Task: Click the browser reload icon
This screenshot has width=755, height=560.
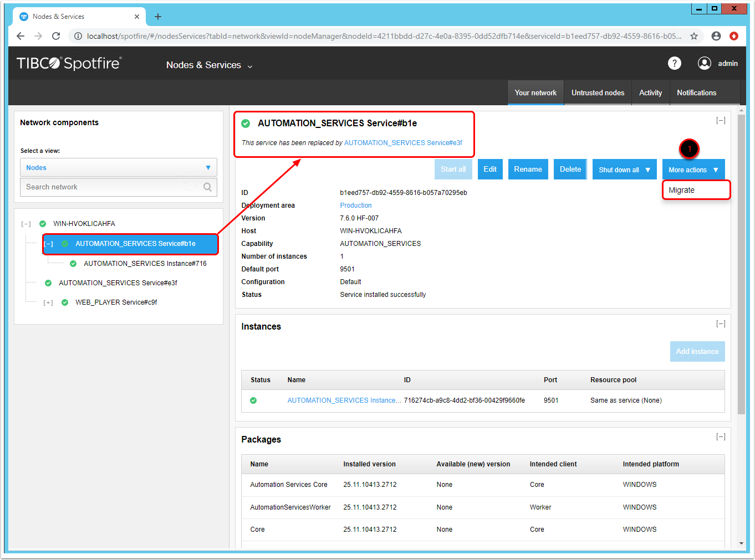Action: tap(56, 36)
